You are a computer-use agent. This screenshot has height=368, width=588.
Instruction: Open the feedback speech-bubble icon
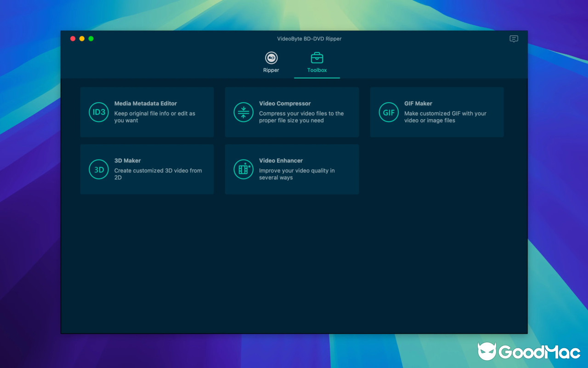tap(514, 39)
